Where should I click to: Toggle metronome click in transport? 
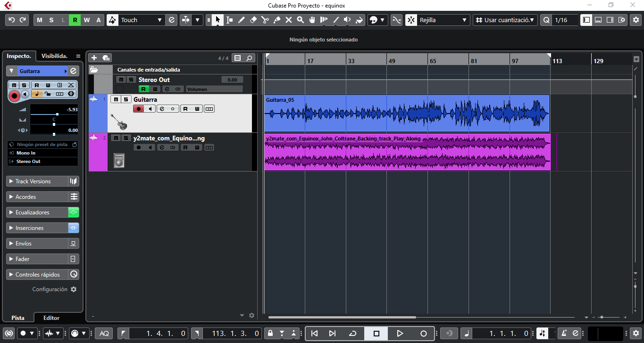564,333
